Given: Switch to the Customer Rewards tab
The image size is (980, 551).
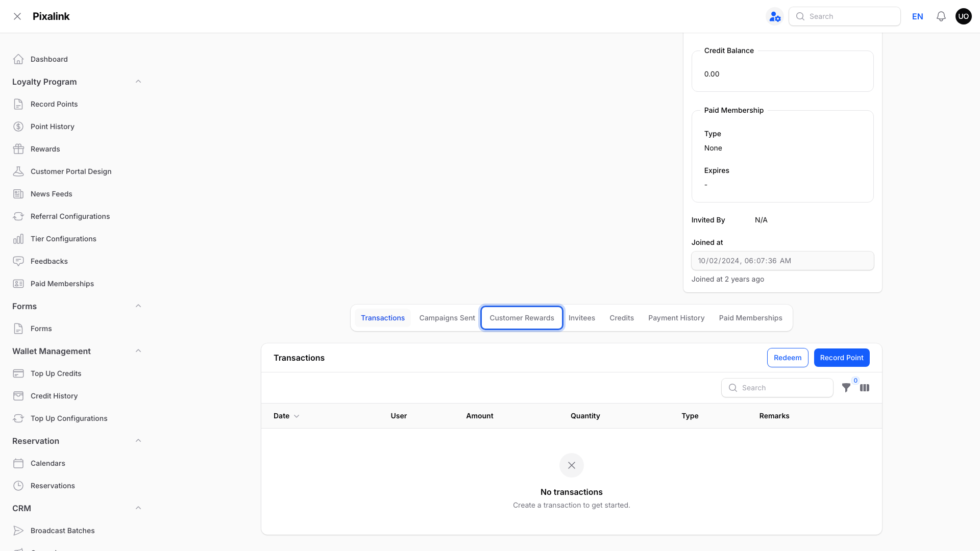Looking at the screenshot, I should pos(522,318).
